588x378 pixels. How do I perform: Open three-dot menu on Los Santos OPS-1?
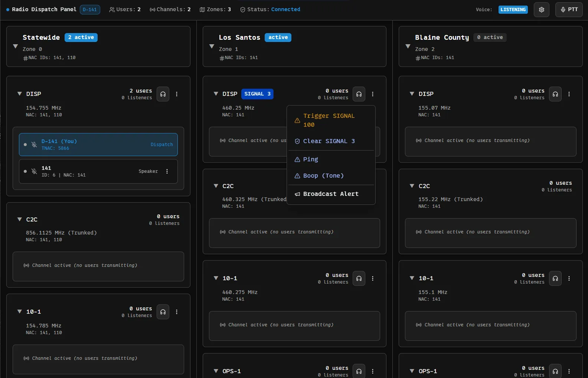coord(373,371)
